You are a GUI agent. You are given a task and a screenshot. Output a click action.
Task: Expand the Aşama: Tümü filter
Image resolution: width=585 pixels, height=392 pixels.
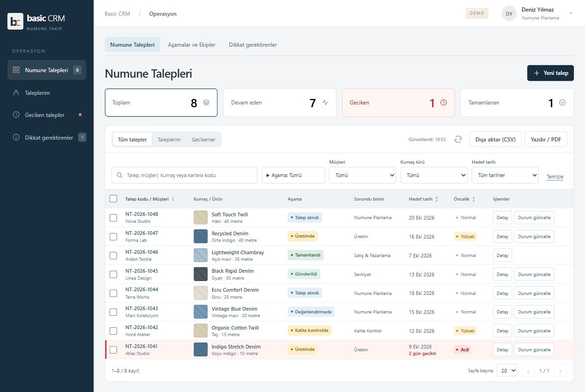pos(293,175)
